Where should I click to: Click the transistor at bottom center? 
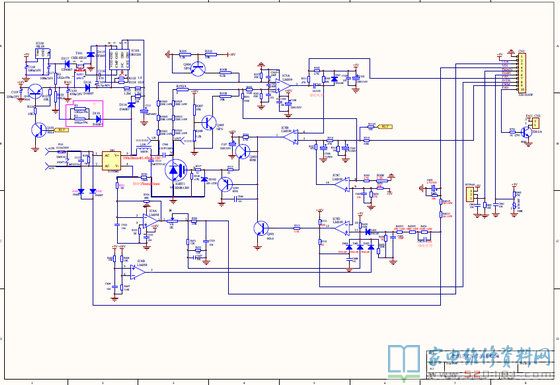(x=260, y=228)
